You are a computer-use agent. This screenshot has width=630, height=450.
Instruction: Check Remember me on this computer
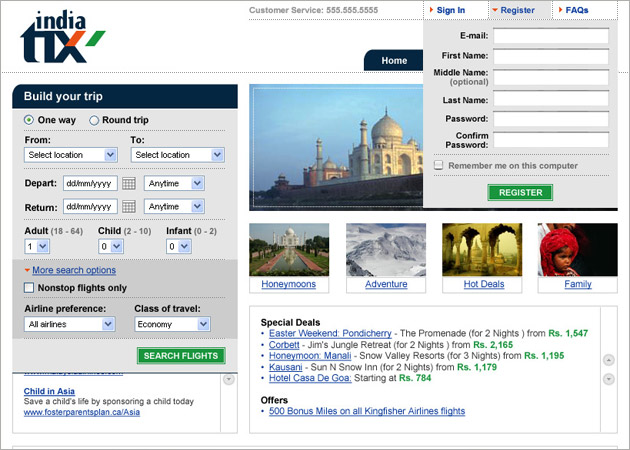pyautogui.click(x=439, y=165)
